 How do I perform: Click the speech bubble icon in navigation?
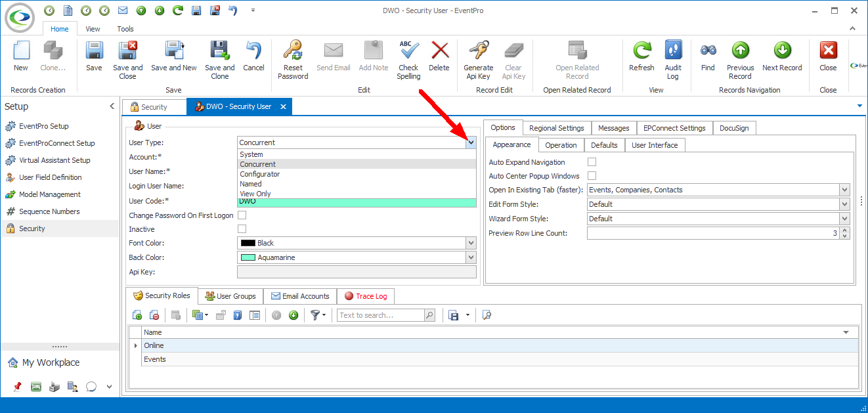91,387
